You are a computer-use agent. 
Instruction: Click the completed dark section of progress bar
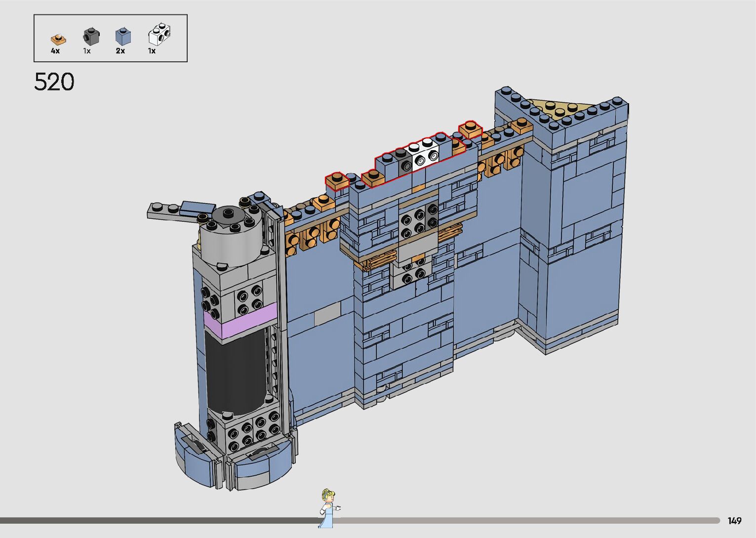tap(158, 520)
